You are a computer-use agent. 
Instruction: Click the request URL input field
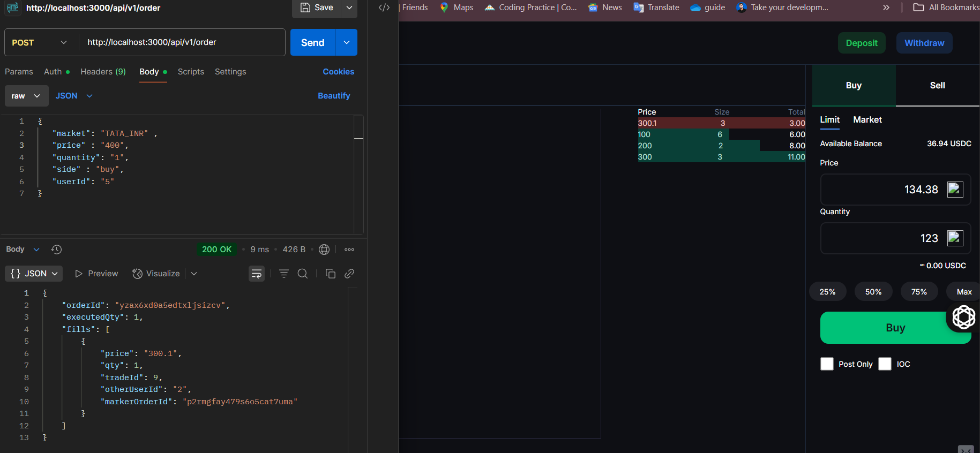tap(182, 42)
